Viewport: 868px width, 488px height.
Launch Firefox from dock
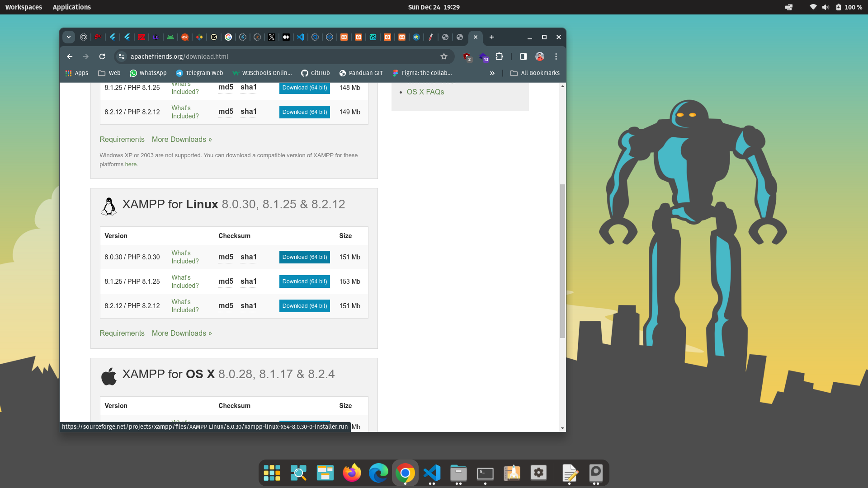pos(352,473)
